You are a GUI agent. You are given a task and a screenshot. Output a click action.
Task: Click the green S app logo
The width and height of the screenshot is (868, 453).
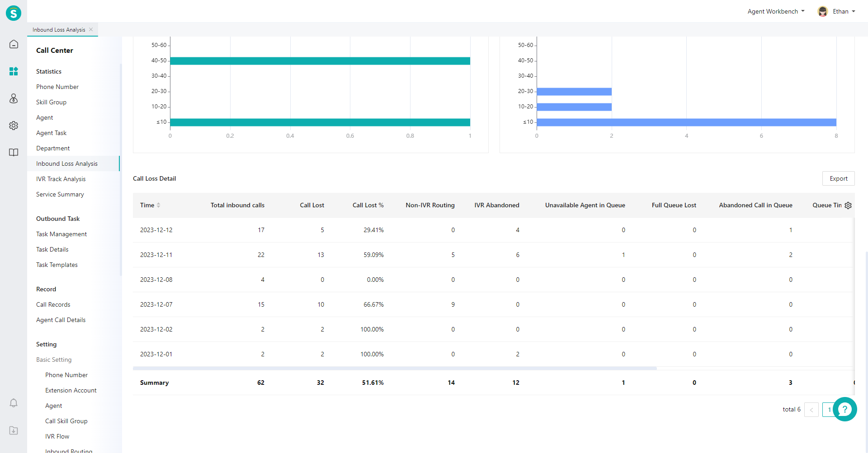point(14,13)
